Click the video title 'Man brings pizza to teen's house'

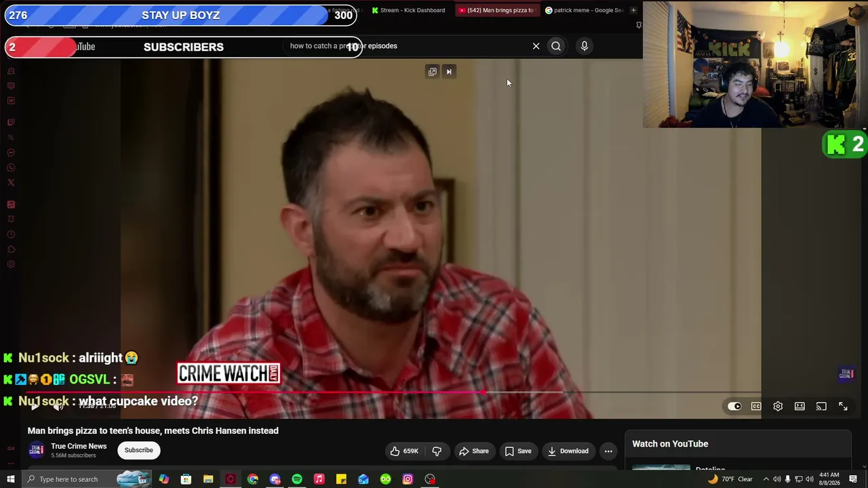click(x=153, y=430)
